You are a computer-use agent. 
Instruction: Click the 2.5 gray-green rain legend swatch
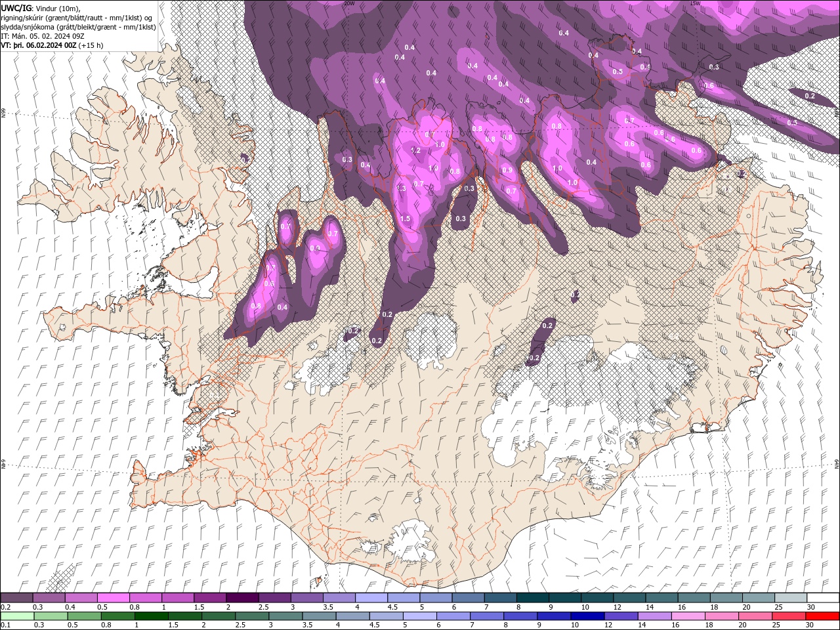coord(251,616)
